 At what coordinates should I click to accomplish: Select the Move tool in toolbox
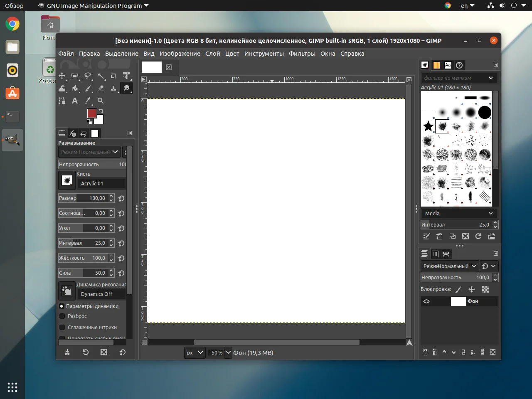point(62,76)
